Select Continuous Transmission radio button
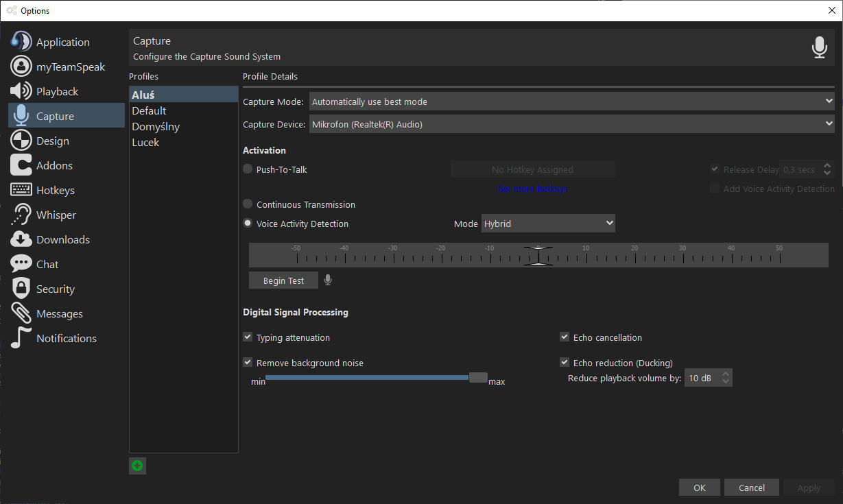Viewport: 843px width, 504px height. (x=248, y=204)
